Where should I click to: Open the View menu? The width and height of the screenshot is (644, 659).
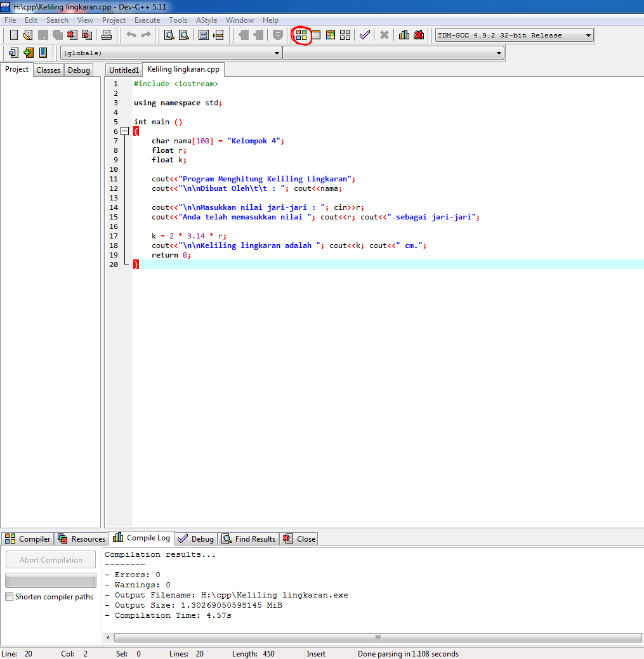85,20
